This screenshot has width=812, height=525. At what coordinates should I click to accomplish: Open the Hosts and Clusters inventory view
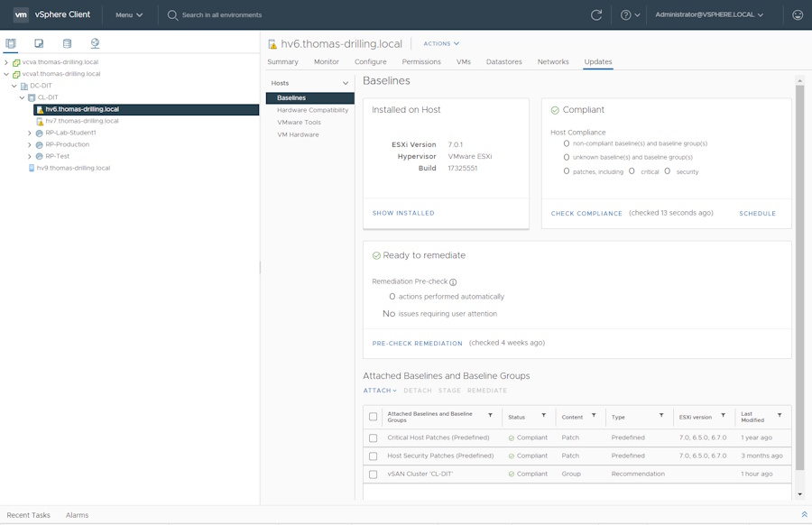coord(11,43)
